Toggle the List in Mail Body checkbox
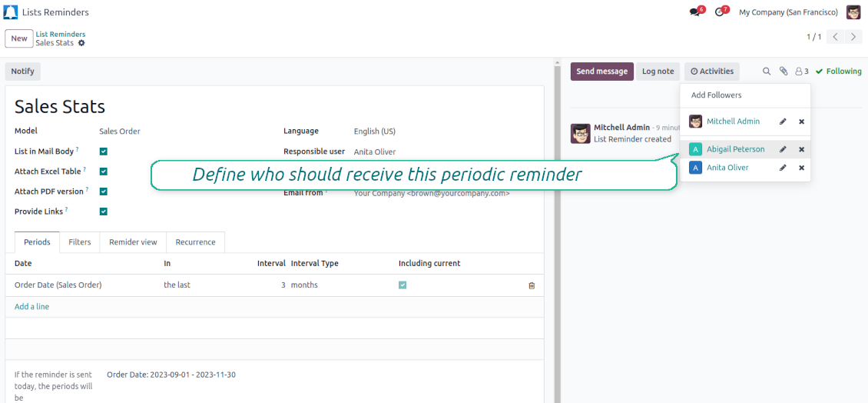868x403 pixels. [x=104, y=152]
